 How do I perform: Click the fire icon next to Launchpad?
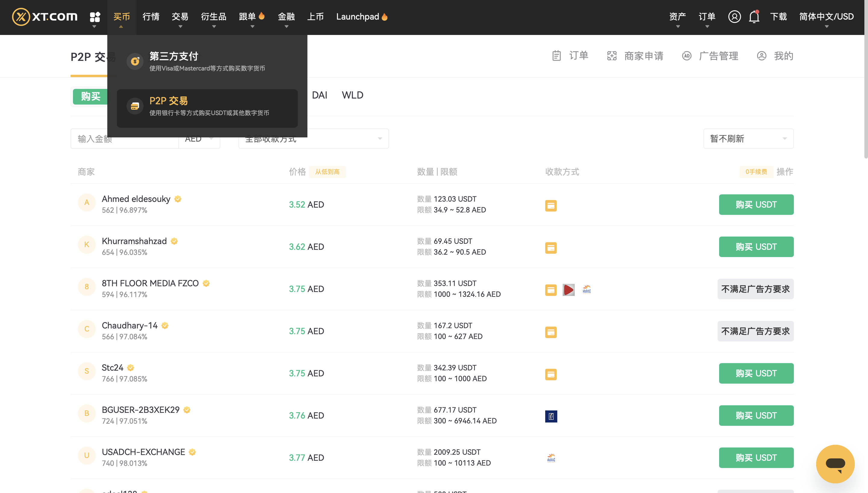click(x=385, y=17)
